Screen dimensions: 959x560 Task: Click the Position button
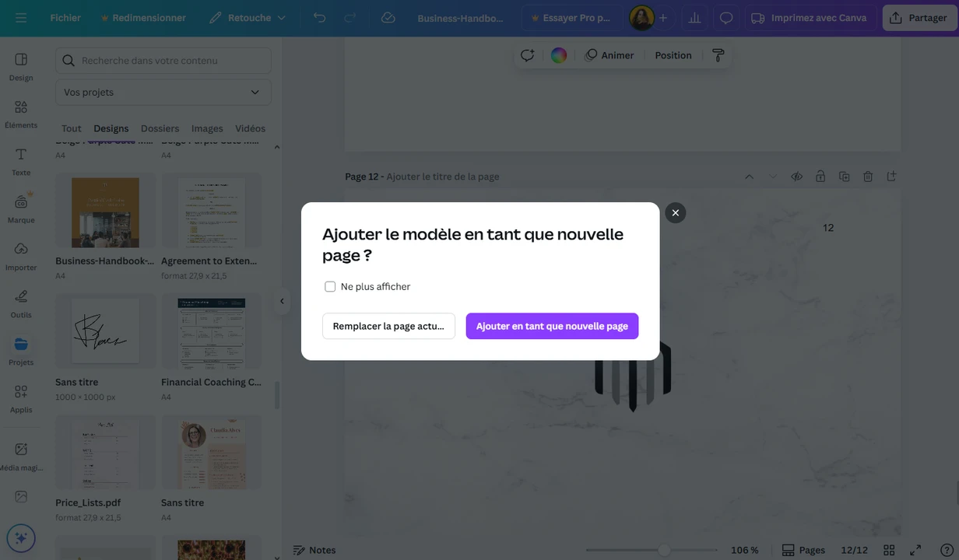click(673, 55)
